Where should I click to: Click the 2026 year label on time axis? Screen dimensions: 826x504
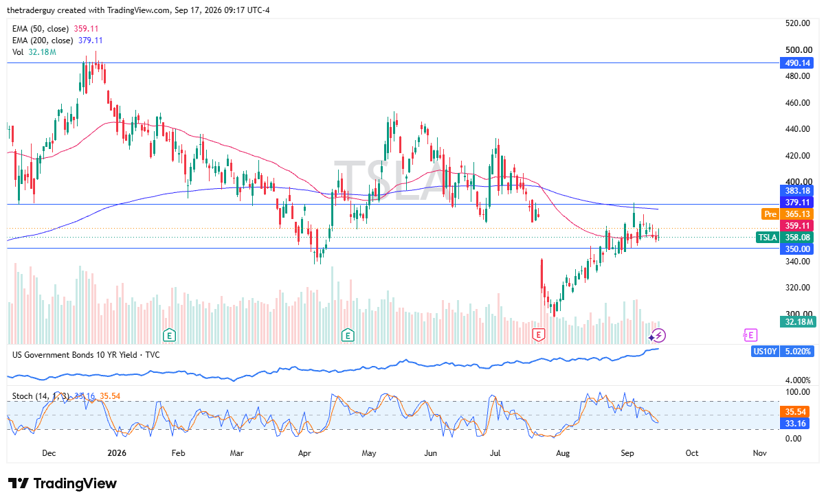(117, 453)
